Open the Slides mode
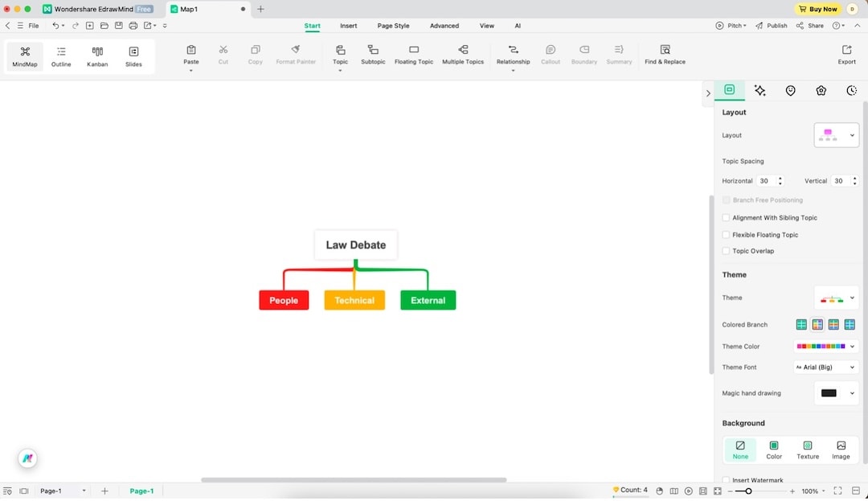The height and width of the screenshot is (501, 868). [133, 55]
